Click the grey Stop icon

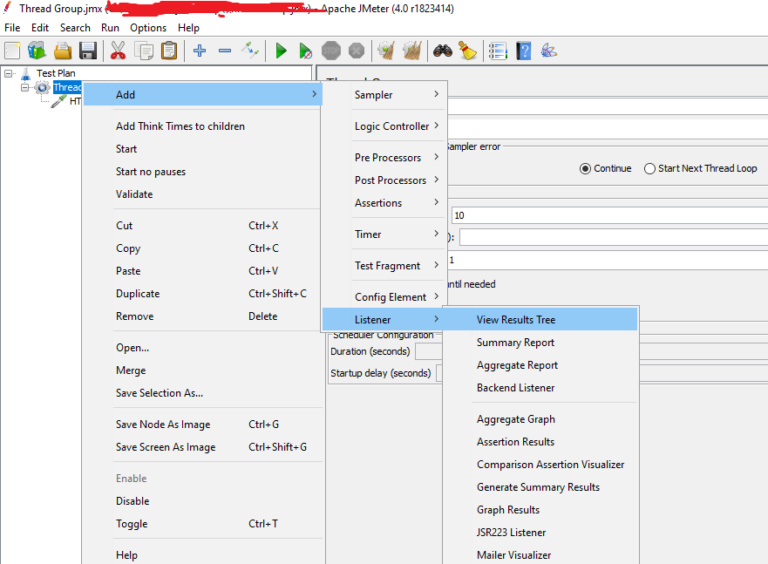coord(331,50)
